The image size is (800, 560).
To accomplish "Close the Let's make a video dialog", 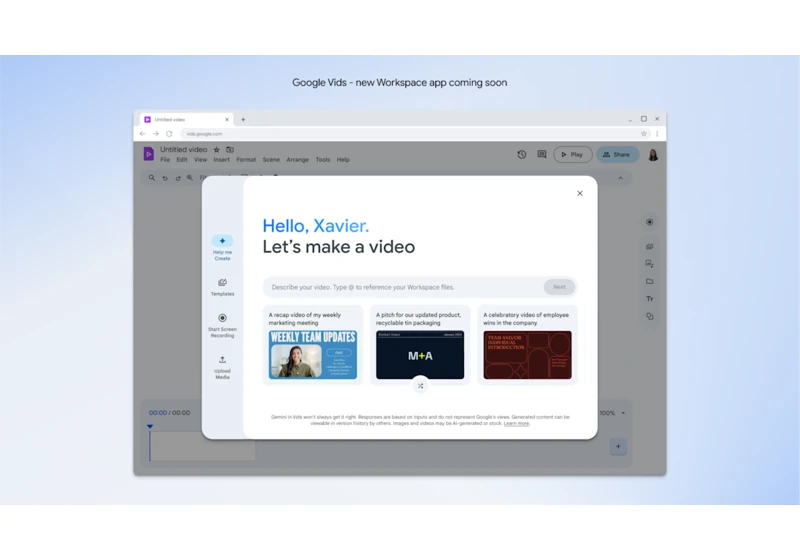I will pyautogui.click(x=580, y=193).
